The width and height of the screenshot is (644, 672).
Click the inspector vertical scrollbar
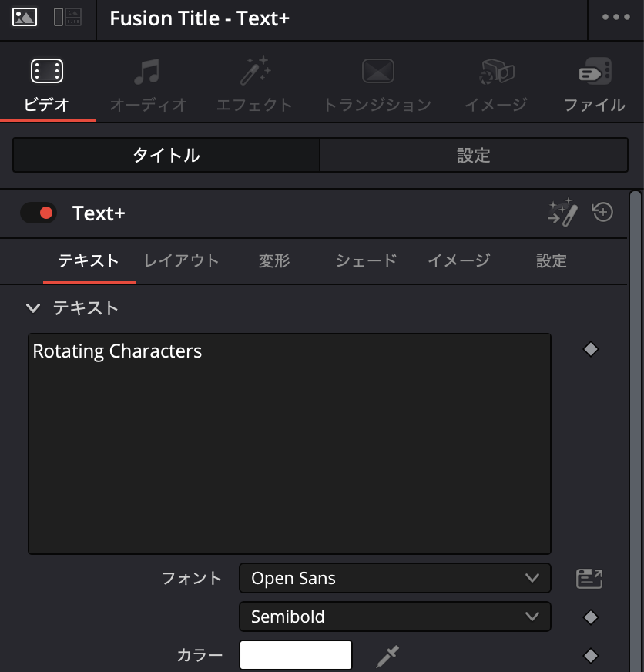(636, 431)
